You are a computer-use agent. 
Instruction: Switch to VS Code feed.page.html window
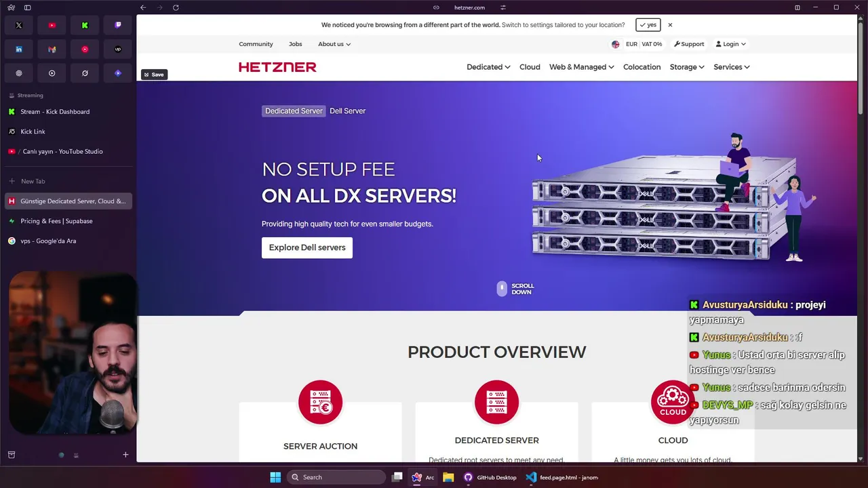562,477
